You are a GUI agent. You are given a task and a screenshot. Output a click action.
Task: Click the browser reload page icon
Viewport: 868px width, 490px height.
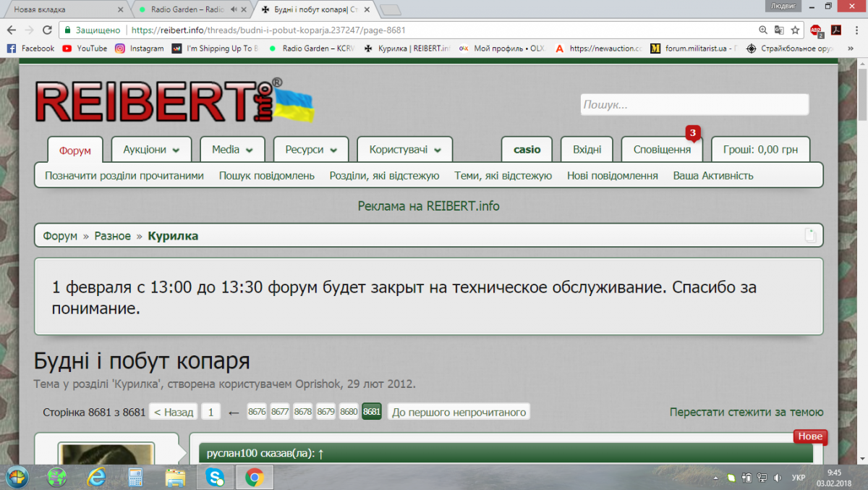(47, 30)
